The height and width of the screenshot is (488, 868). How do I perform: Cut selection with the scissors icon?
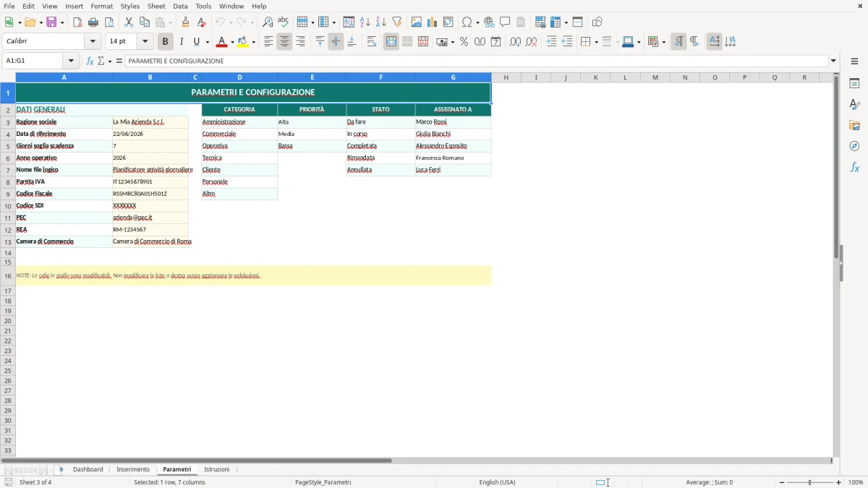pos(129,22)
